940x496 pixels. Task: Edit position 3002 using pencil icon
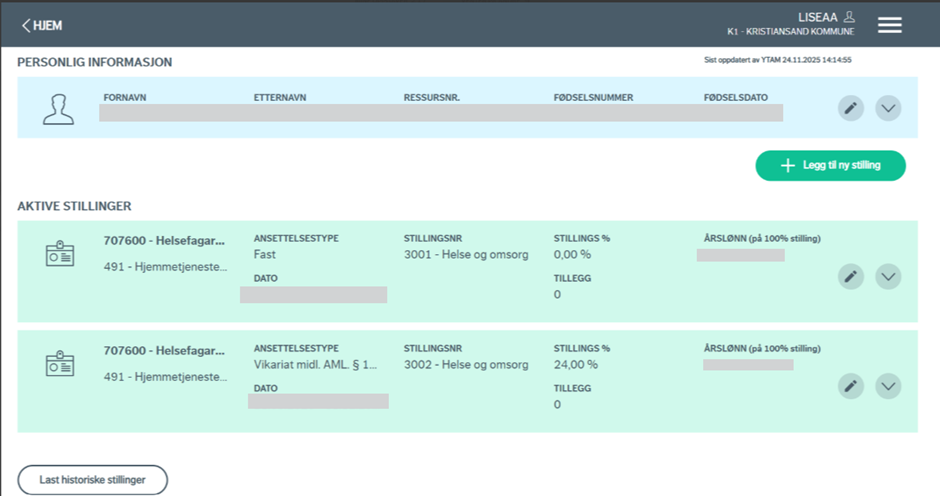(x=850, y=385)
